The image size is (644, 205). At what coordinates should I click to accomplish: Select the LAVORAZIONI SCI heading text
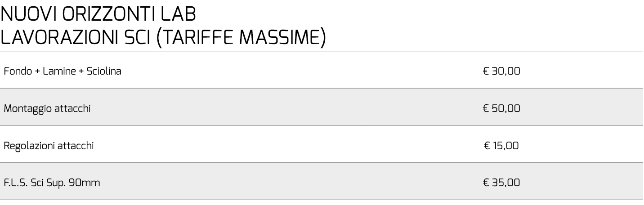pos(76,37)
